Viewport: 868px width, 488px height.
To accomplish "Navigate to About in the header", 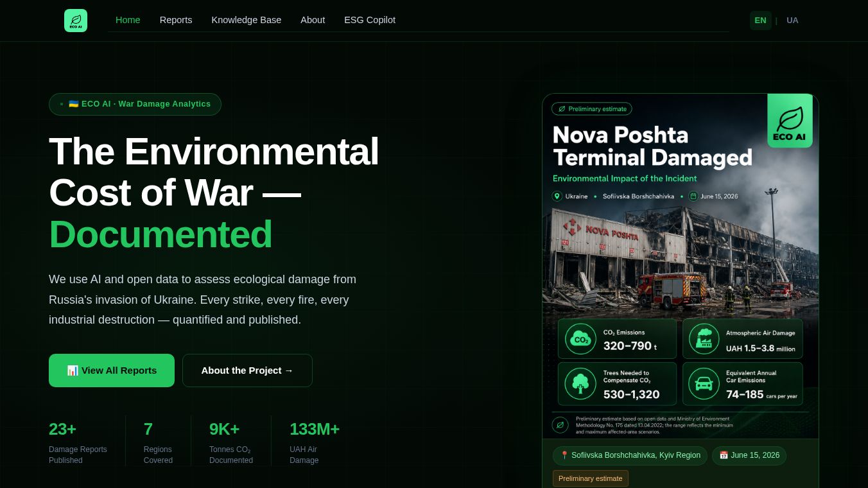I will pos(313,20).
